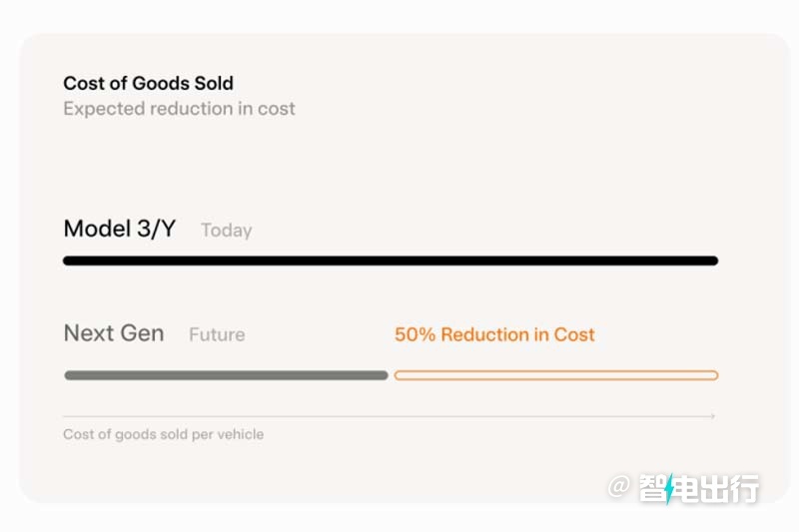
Task: Click the lightning bolt in the watermark
Action: (x=669, y=489)
